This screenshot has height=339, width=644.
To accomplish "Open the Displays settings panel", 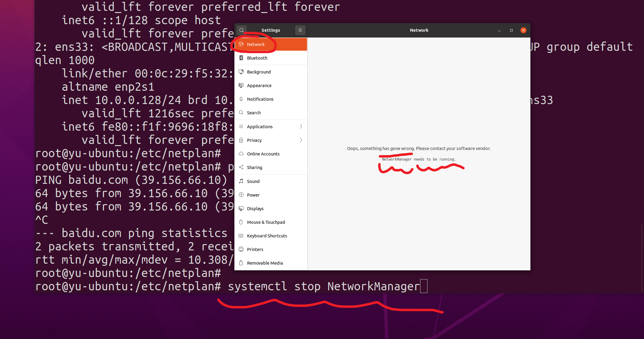I will [271, 209].
